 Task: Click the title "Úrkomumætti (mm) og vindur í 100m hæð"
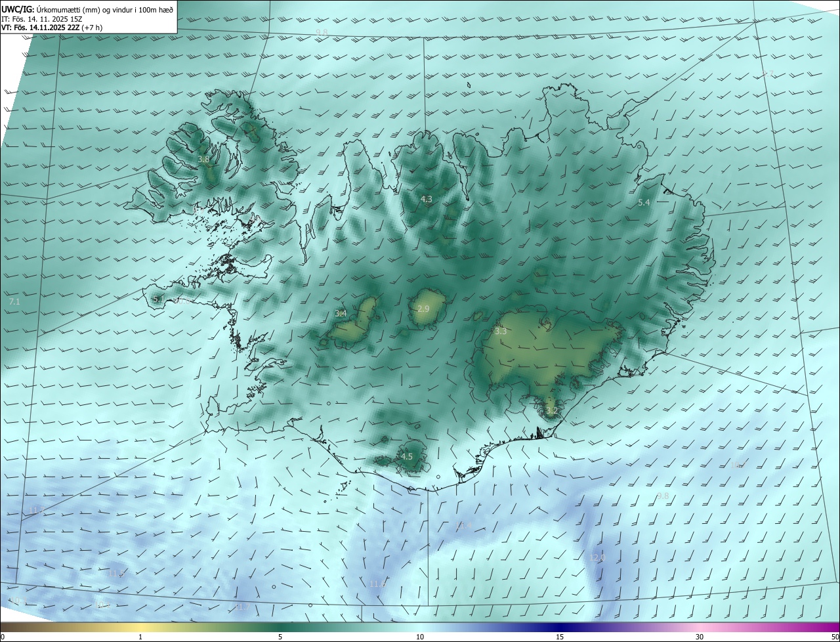105,9
